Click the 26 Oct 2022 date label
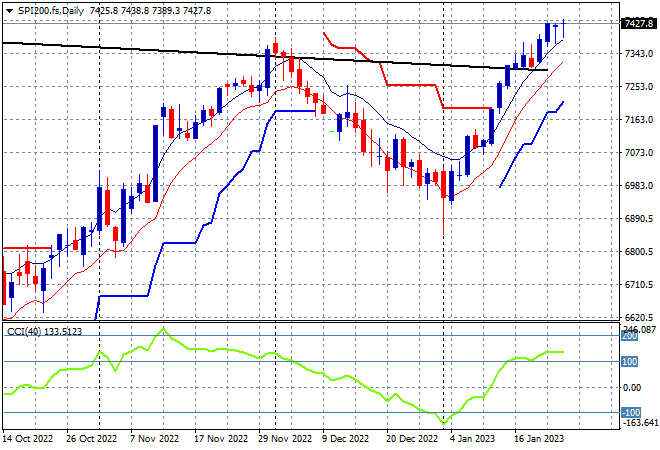 (91, 439)
